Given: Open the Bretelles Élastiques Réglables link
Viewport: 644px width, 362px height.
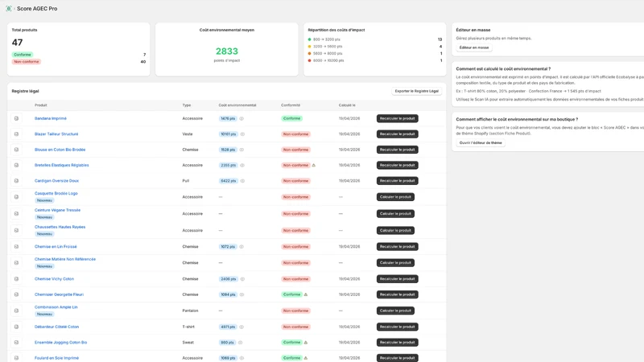Looking at the screenshot, I should tap(62, 166).
